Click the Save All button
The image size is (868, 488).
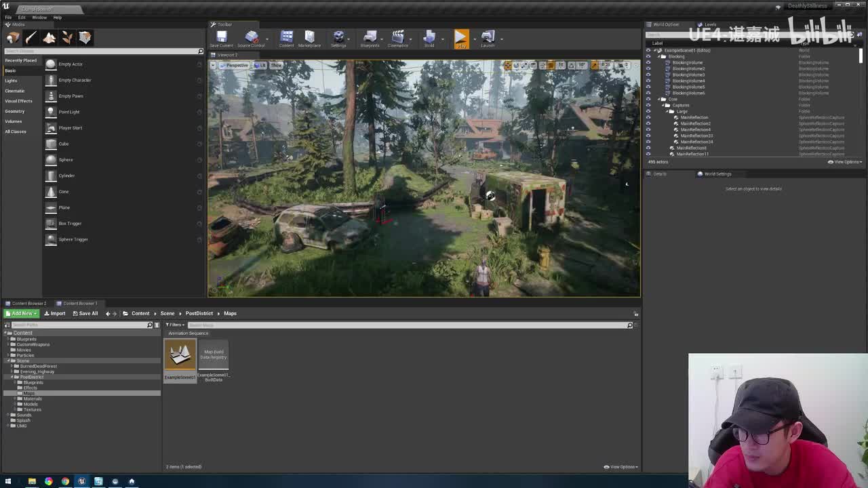click(x=85, y=313)
